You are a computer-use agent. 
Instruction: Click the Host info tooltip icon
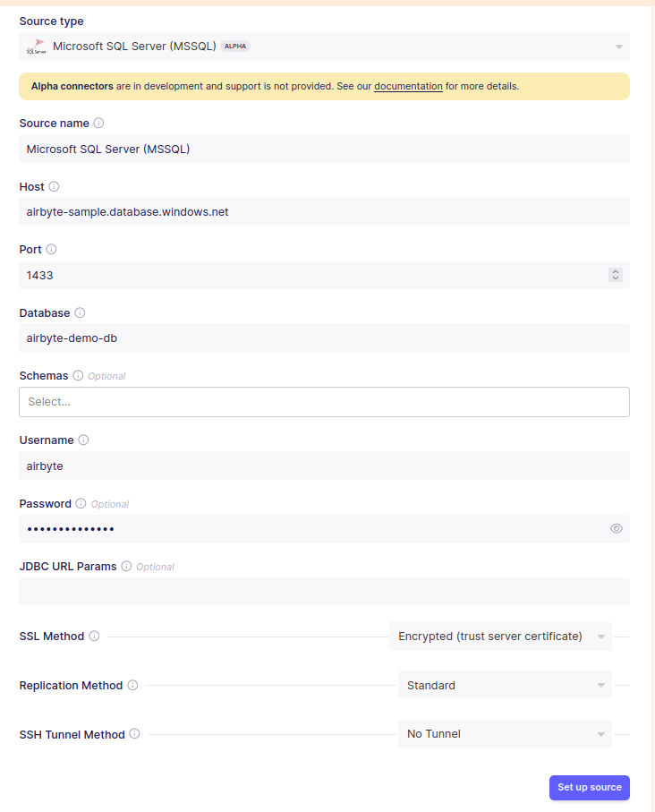click(55, 186)
